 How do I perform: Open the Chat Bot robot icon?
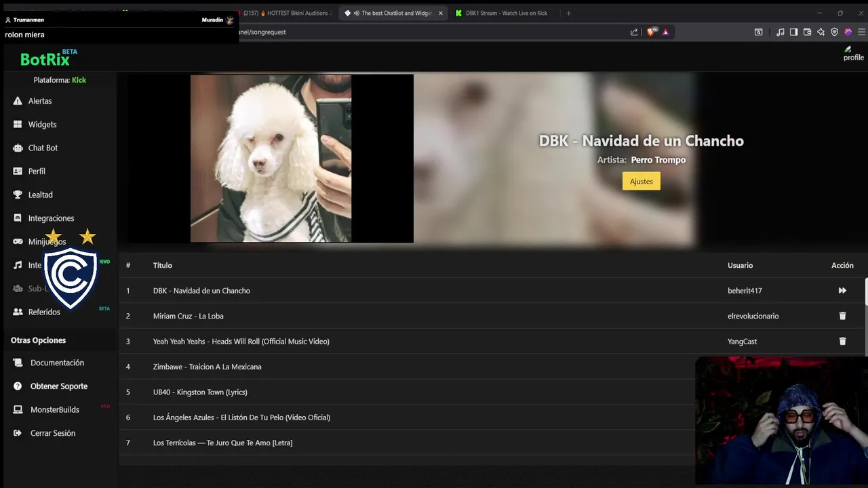(x=18, y=148)
